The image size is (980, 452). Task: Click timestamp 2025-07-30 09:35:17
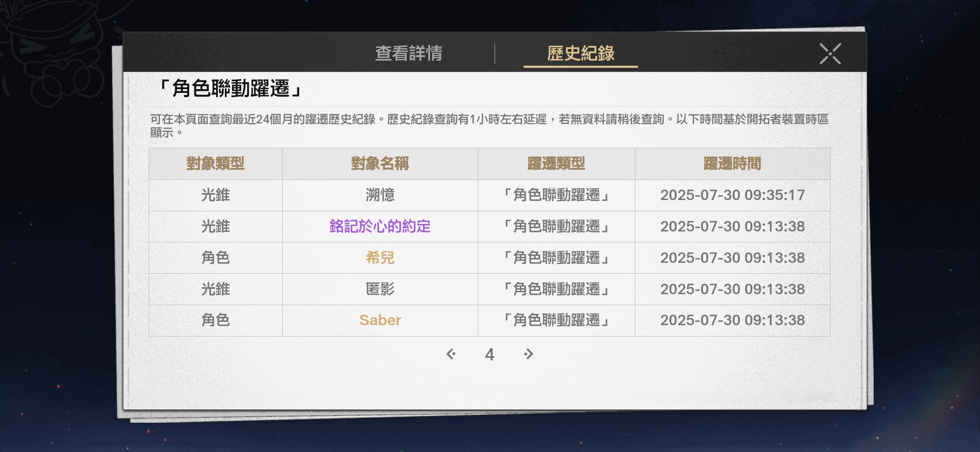[x=732, y=195]
